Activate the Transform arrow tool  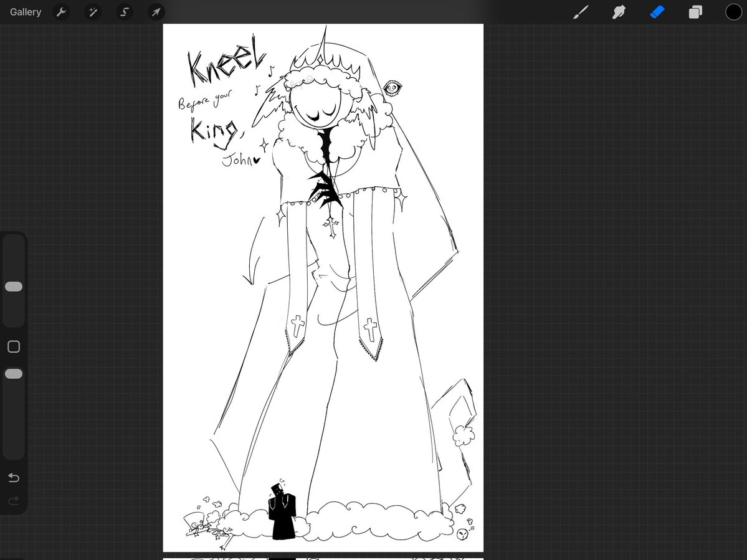(x=156, y=12)
